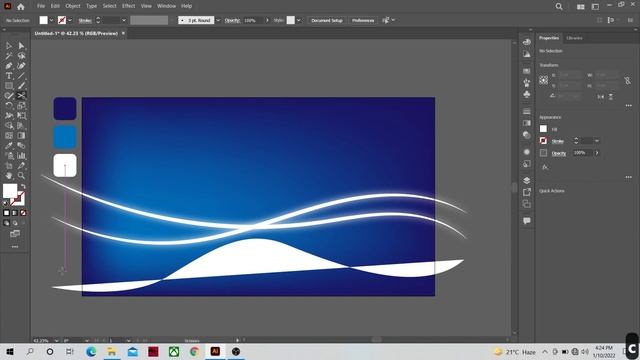Select the Type tool
This screenshot has height=360, width=640.
coord(9,76)
